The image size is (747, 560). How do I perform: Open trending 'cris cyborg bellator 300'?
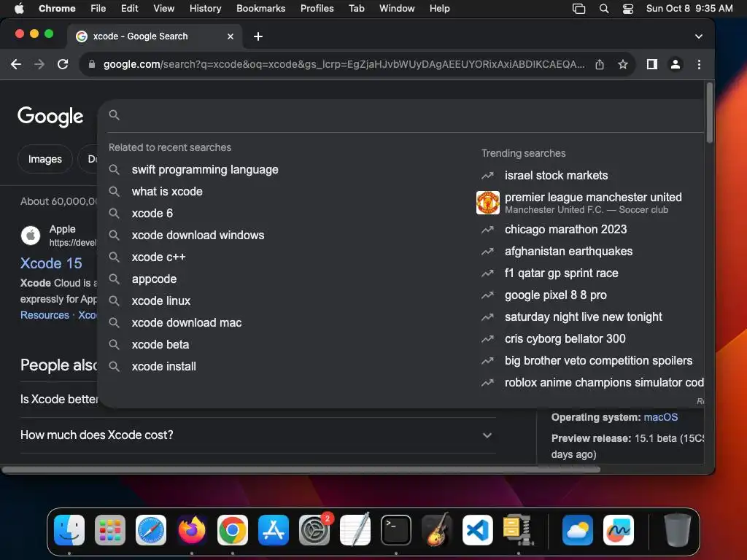click(x=565, y=339)
